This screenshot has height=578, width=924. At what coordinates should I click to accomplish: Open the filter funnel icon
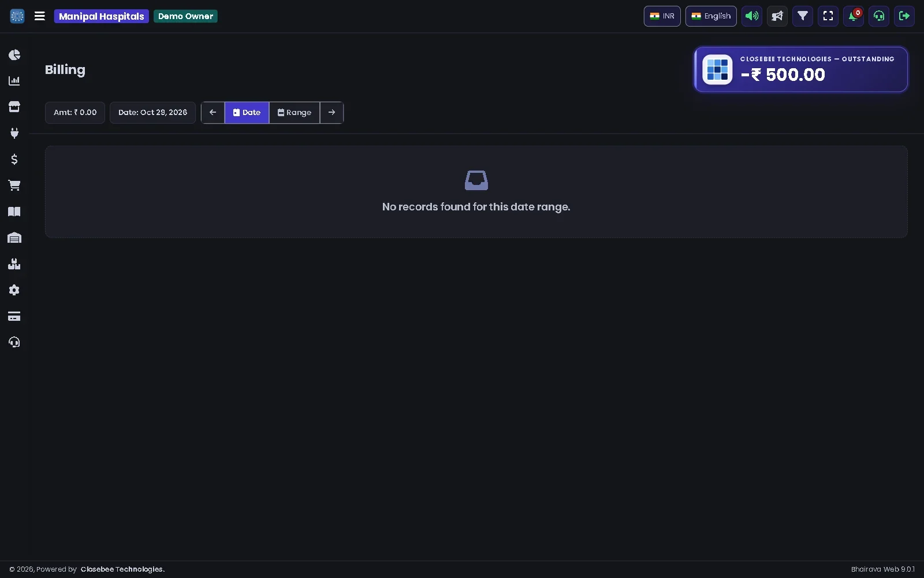pyautogui.click(x=803, y=16)
